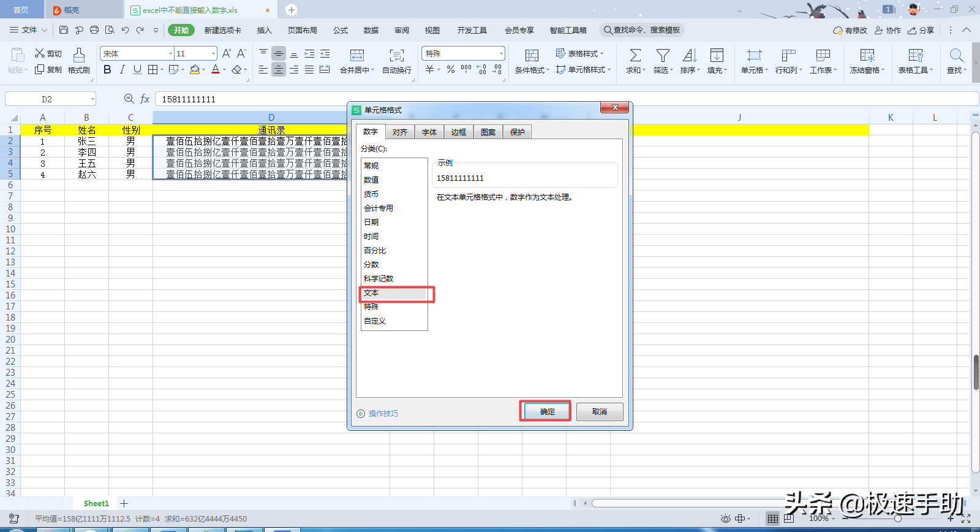Image resolution: width=980 pixels, height=532 pixels.
Task: Click the 确定 button in dialog
Action: pos(548,412)
